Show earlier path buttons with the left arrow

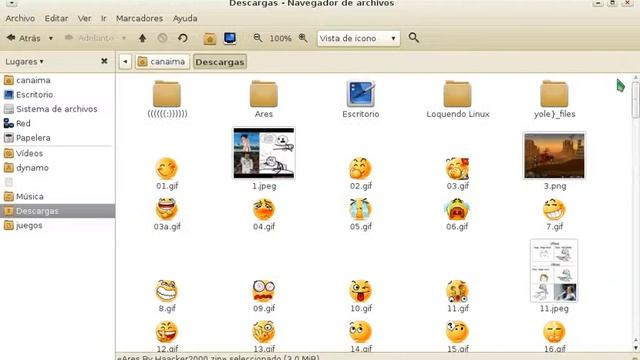125,62
